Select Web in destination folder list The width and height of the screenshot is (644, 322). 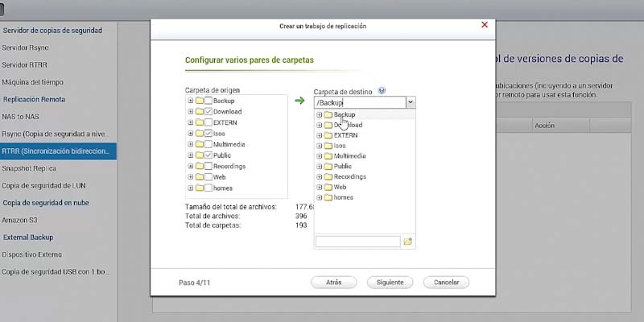pos(340,187)
